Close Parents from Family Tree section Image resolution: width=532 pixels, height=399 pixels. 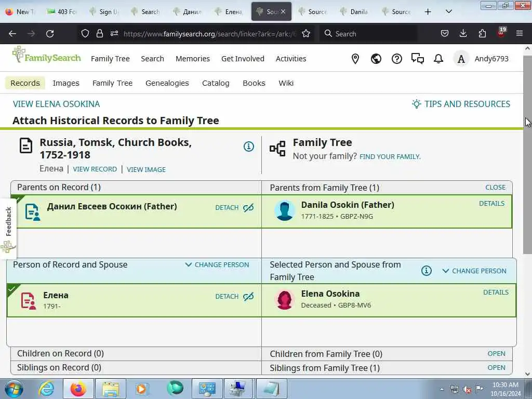(x=495, y=187)
